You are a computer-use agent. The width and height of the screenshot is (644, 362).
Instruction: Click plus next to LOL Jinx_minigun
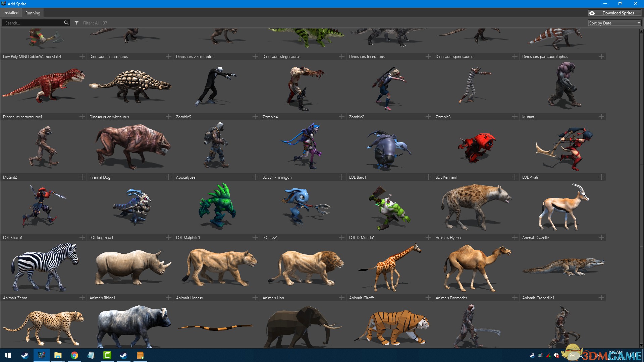pyautogui.click(x=342, y=177)
